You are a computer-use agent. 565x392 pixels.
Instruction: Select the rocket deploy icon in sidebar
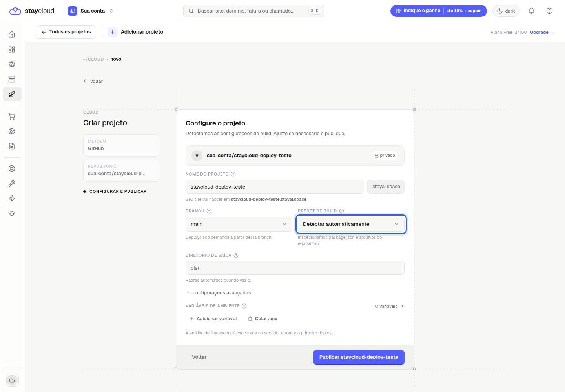click(x=12, y=94)
